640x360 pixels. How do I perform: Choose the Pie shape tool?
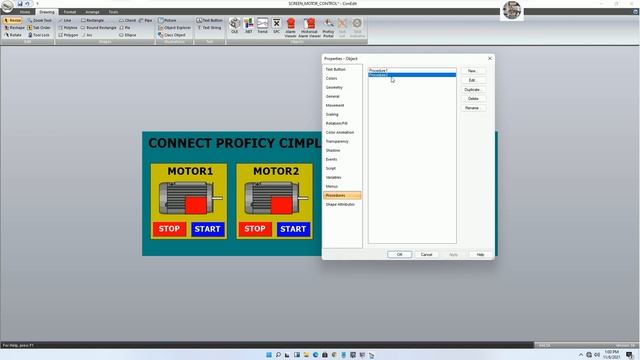tap(124, 28)
